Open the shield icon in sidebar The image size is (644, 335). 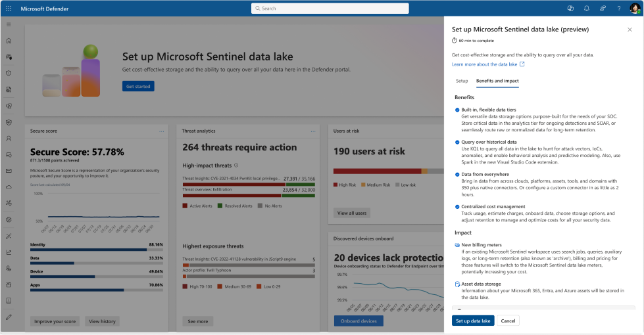click(x=9, y=73)
